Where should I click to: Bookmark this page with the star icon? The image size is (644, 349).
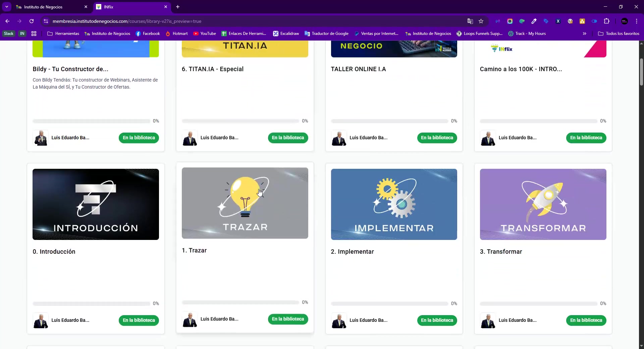tap(481, 21)
